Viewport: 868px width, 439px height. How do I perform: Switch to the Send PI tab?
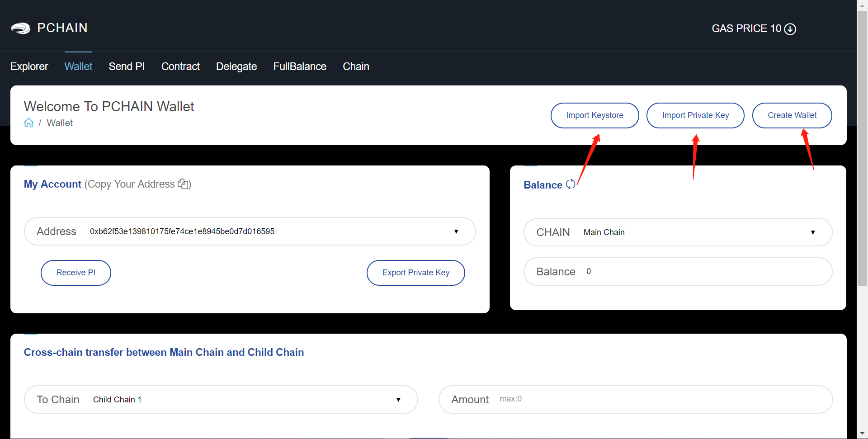click(x=127, y=66)
